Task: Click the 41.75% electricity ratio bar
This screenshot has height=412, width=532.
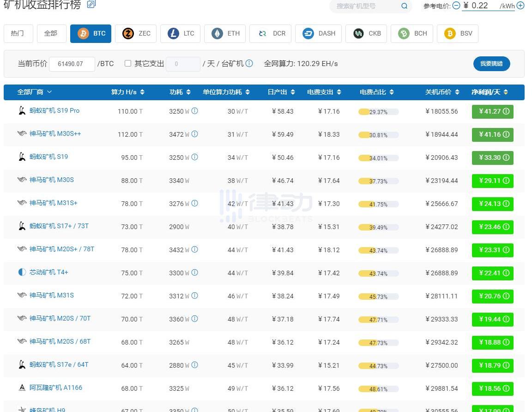Action: pyautogui.click(x=378, y=204)
